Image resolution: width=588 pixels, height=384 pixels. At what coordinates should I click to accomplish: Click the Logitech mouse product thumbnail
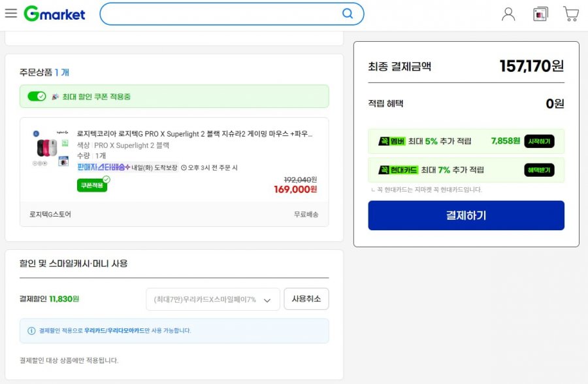(x=50, y=148)
